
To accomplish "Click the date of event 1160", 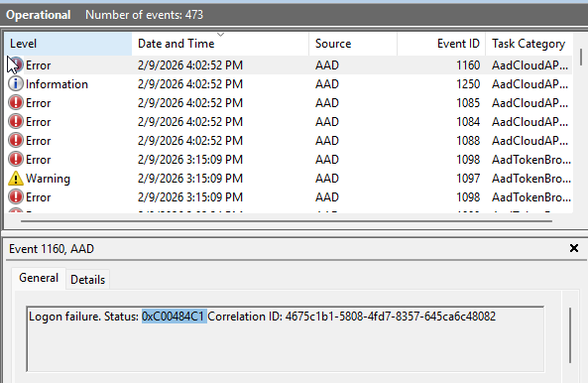I will click(x=190, y=65).
